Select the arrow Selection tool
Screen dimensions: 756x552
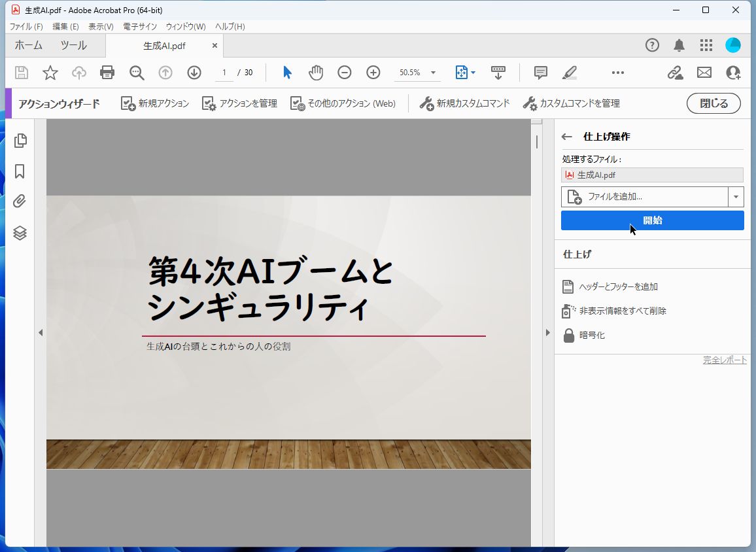coord(286,73)
